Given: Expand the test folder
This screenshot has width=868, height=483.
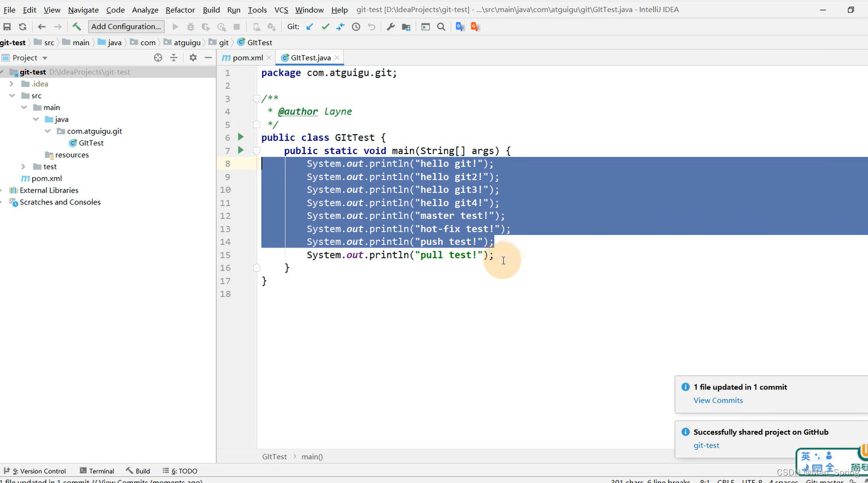Looking at the screenshot, I should (24, 167).
